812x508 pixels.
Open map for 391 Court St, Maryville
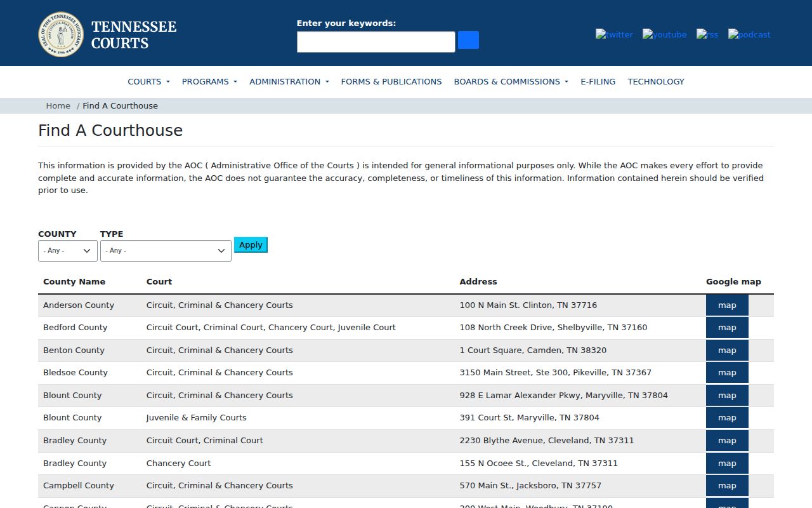(727, 418)
